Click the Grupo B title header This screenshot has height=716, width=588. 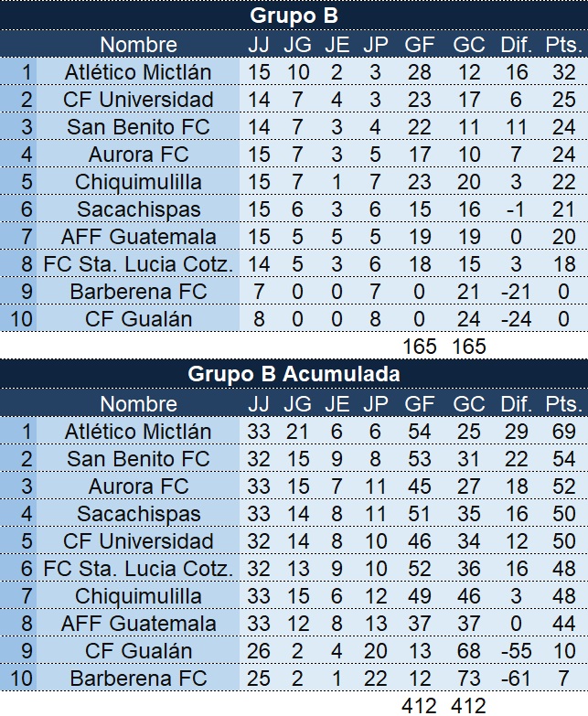pyautogui.click(x=294, y=15)
